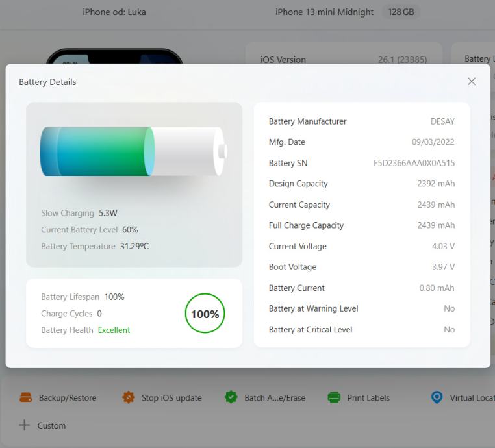Click the 128 GB storage badge

click(401, 12)
